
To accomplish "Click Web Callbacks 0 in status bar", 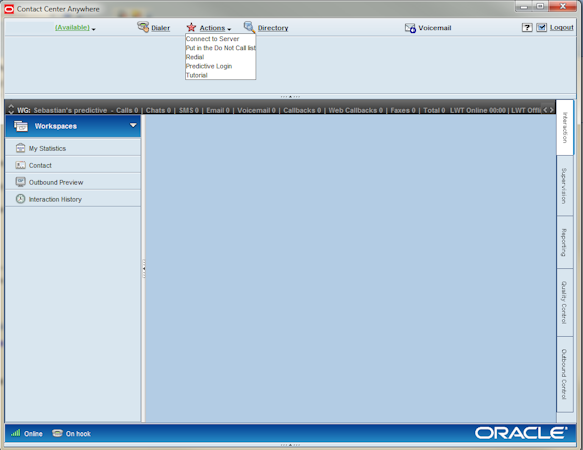I will (355, 110).
